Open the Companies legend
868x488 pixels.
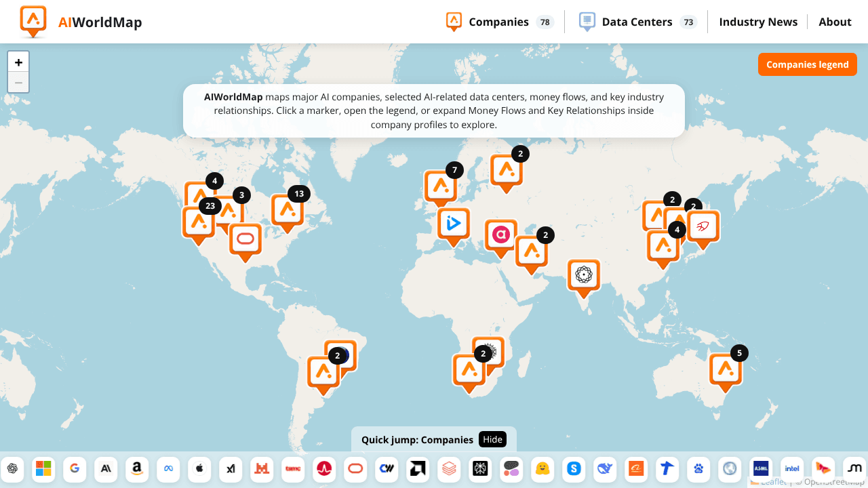(808, 64)
